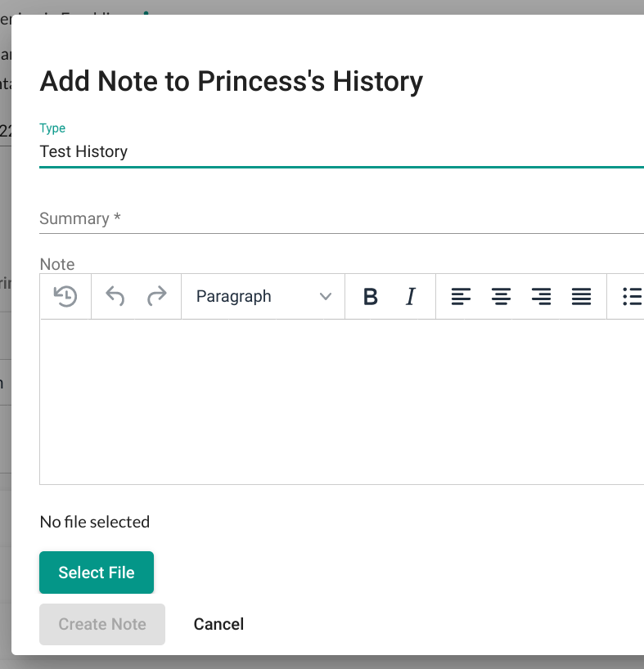Viewport: 644px width, 669px height.
Task: Focus the Summary input field
Action: click(341, 218)
